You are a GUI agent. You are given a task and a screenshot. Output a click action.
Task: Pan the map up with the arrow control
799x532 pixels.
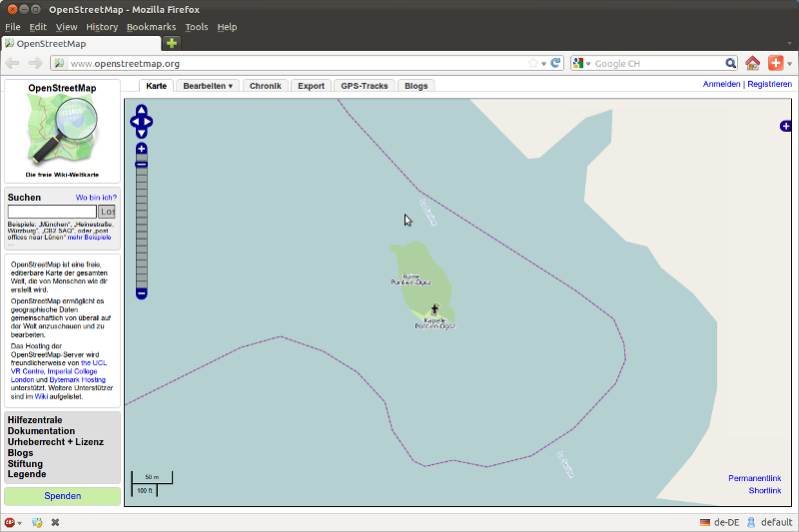coord(142,110)
